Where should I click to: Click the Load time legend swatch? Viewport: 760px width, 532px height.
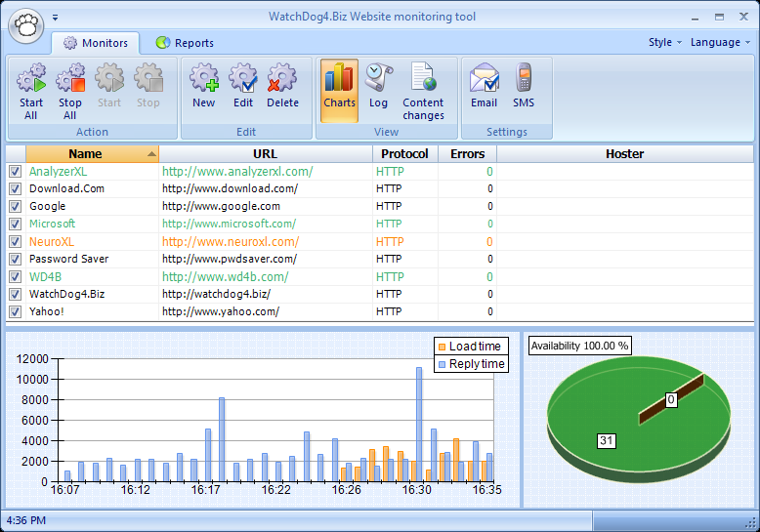point(442,347)
